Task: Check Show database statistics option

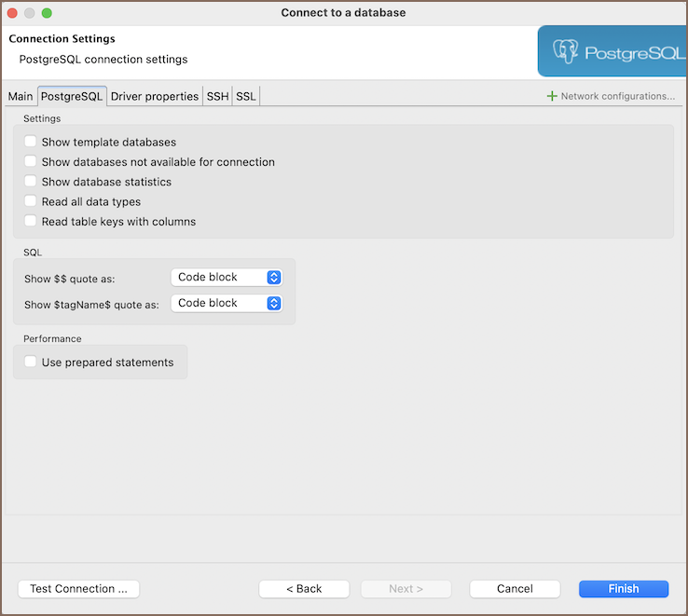Action: tap(31, 182)
